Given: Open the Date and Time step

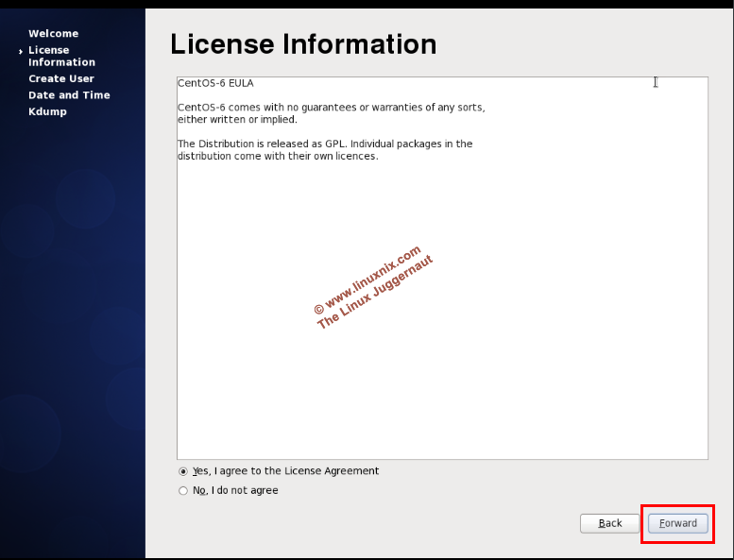Looking at the screenshot, I should pyautogui.click(x=69, y=95).
